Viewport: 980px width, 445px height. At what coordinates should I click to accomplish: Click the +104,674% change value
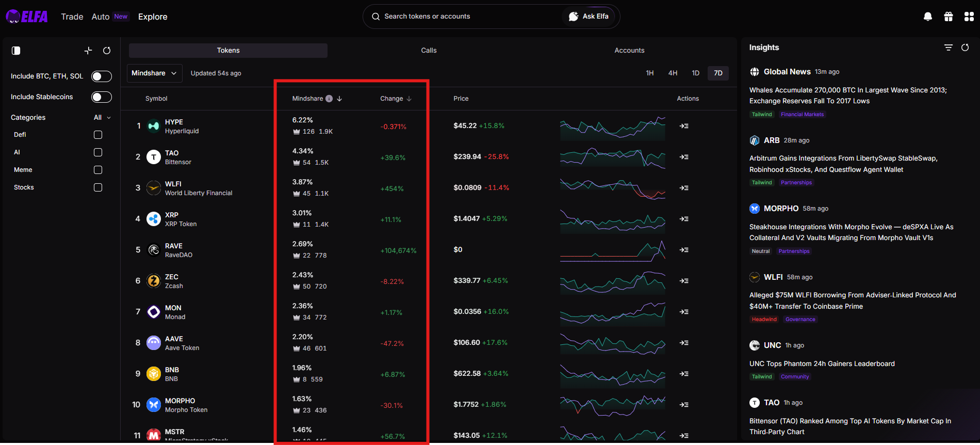click(x=398, y=251)
